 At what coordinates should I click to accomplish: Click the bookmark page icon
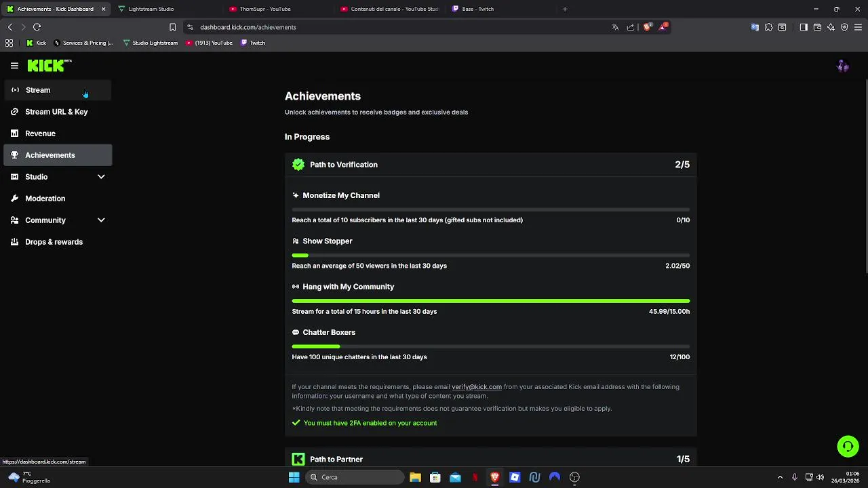tap(172, 27)
